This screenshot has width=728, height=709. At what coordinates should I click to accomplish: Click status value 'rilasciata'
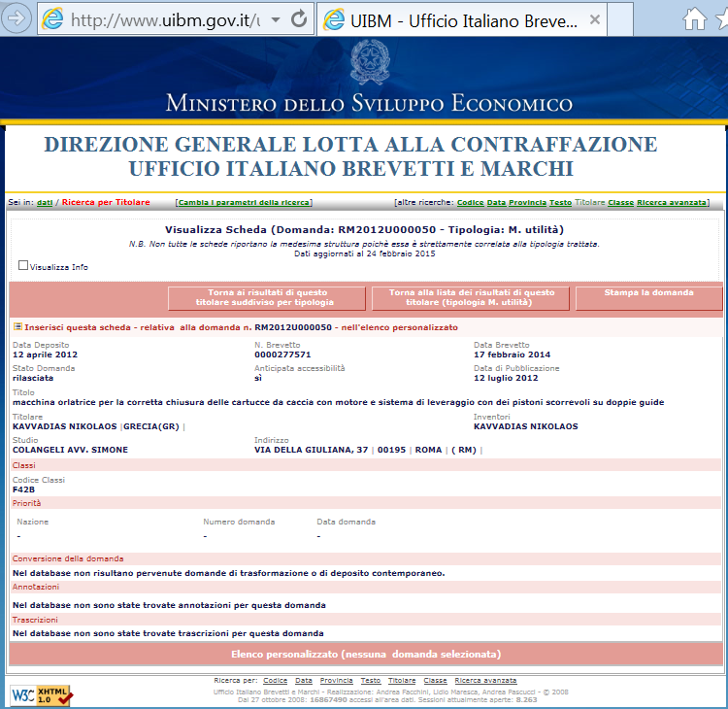click(33, 378)
